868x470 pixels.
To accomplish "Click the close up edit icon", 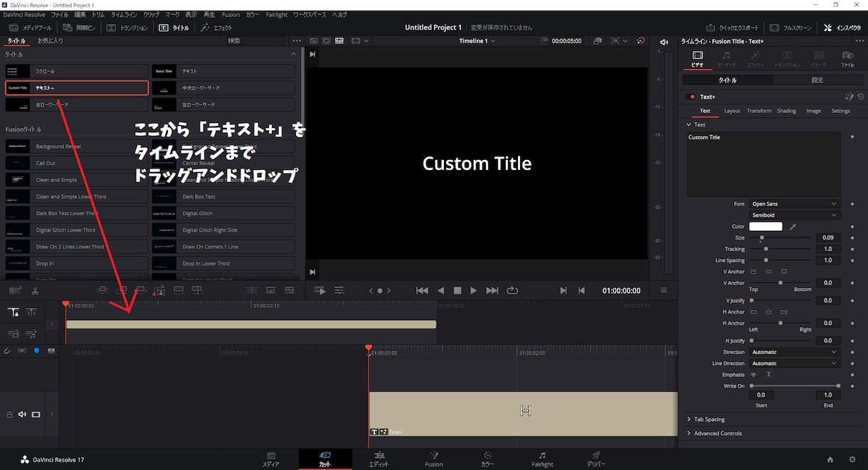I will 159,290.
